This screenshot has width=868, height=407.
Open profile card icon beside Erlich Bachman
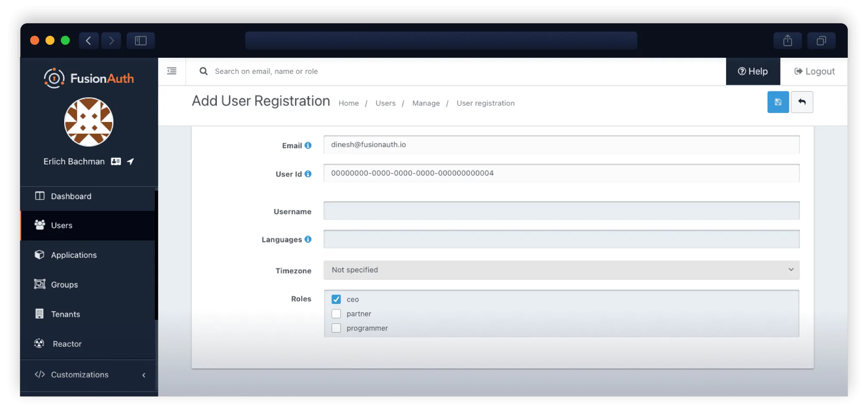coord(116,161)
